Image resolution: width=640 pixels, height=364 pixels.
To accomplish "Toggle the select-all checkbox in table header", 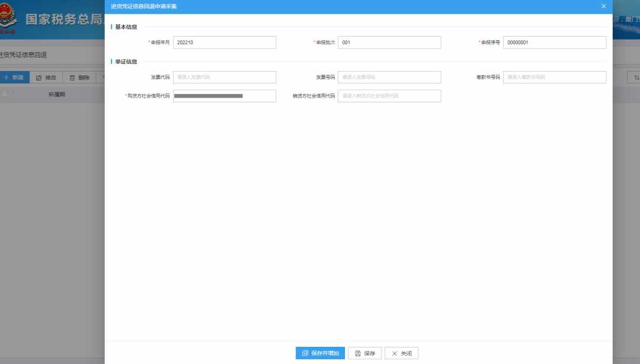I will [x=5, y=94].
